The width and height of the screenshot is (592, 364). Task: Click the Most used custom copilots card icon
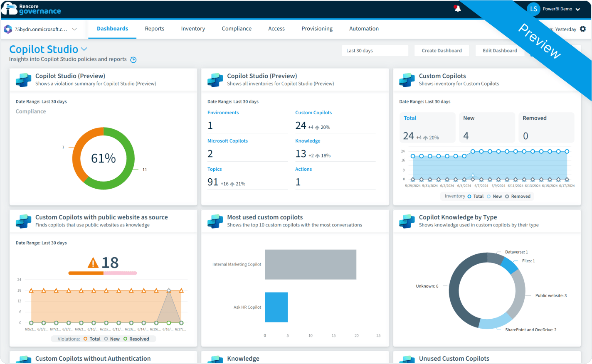point(215,221)
